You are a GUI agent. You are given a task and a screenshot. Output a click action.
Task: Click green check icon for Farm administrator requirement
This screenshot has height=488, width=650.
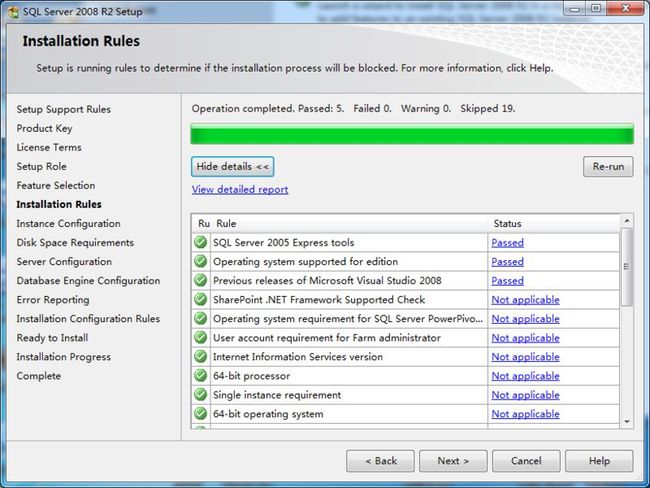201,337
